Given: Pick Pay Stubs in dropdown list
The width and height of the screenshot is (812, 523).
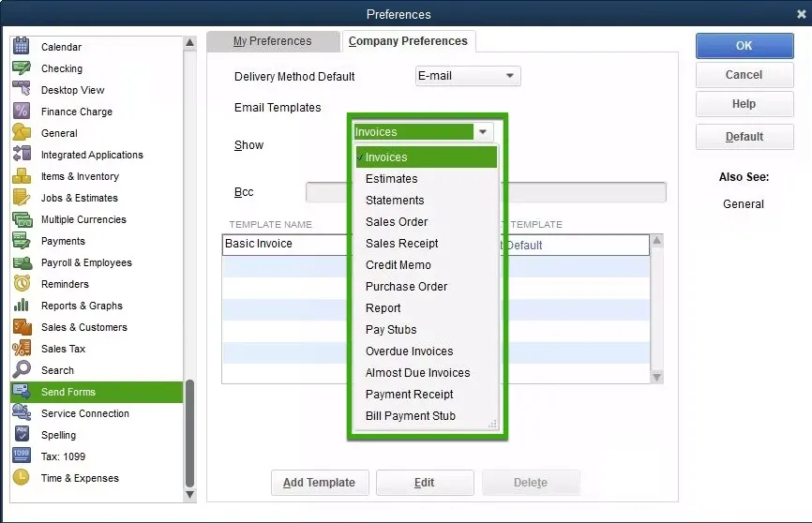Looking at the screenshot, I should pyautogui.click(x=426, y=330).
